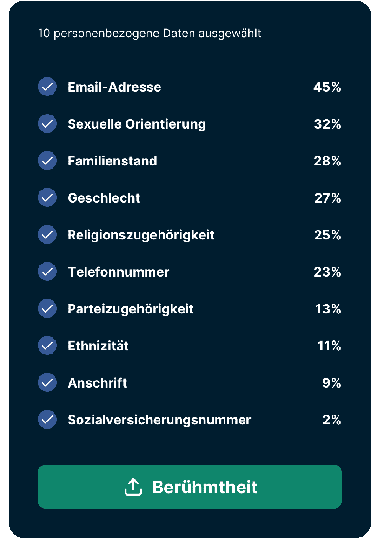Toggle the Telefonnummer checkmark
The width and height of the screenshot is (372, 538).
(x=47, y=272)
